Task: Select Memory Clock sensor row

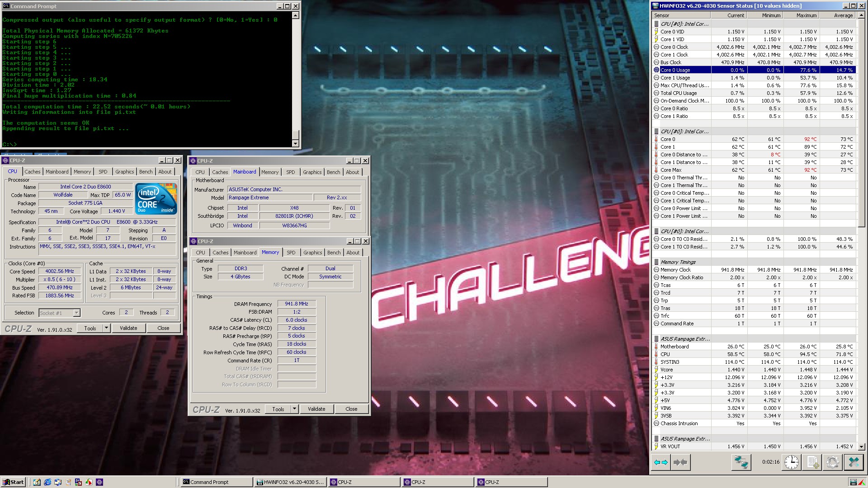Action: [754, 270]
